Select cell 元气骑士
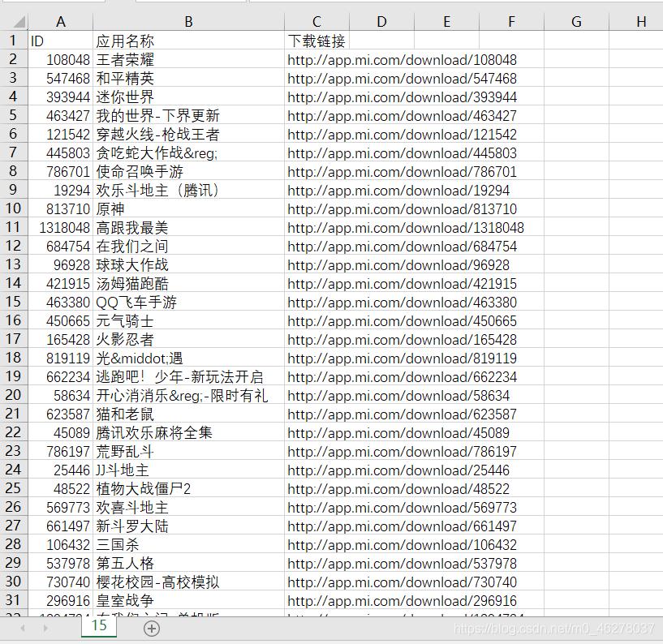The width and height of the screenshot is (663, 644). click(188, 320)
